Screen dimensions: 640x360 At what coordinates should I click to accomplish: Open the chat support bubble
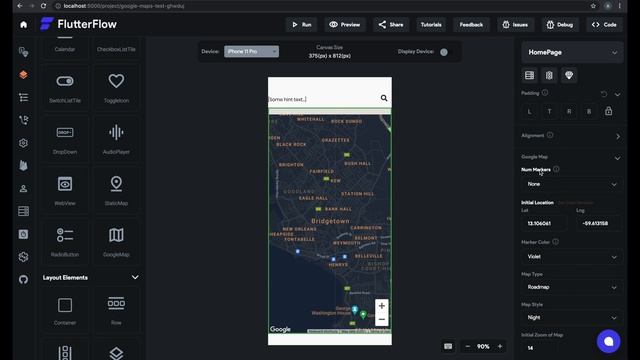tap(608, 341)
